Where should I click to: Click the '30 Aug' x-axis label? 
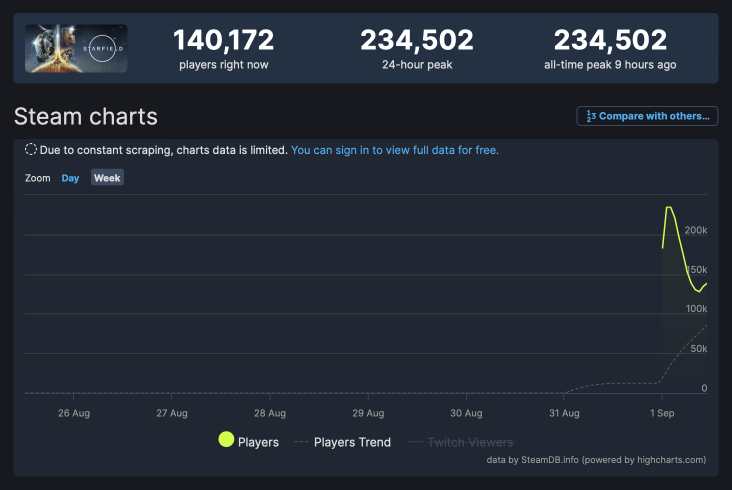(466, 413)
